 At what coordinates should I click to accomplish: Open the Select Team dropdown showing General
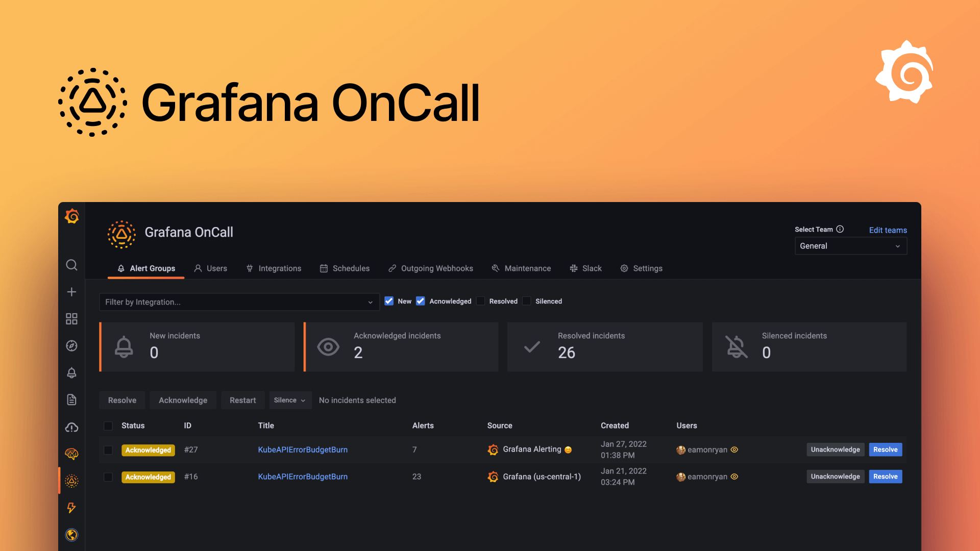point(850,245)
